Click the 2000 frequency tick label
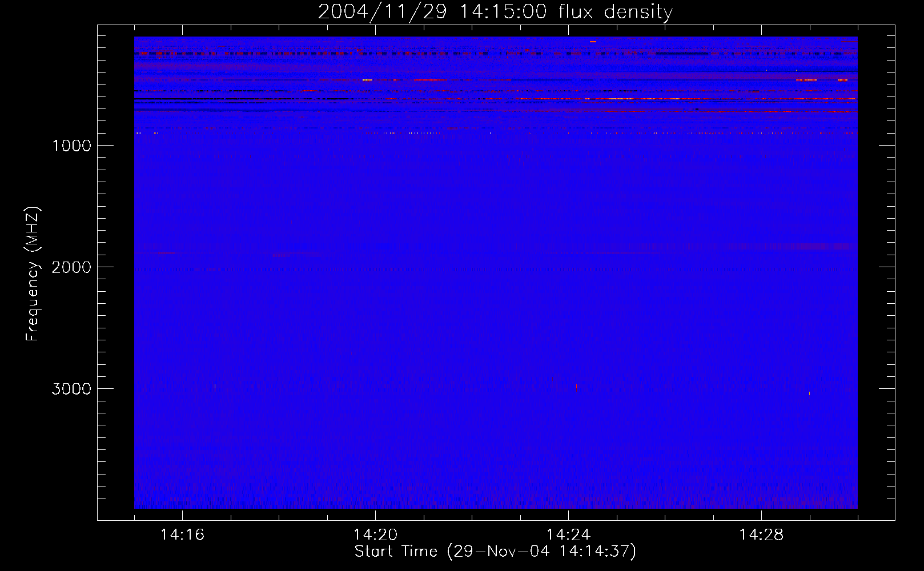 point(71,267)
